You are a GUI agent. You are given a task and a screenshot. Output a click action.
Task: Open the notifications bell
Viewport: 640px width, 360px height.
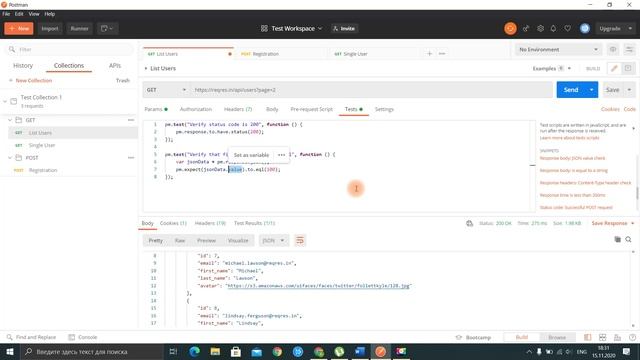[553, 29]
